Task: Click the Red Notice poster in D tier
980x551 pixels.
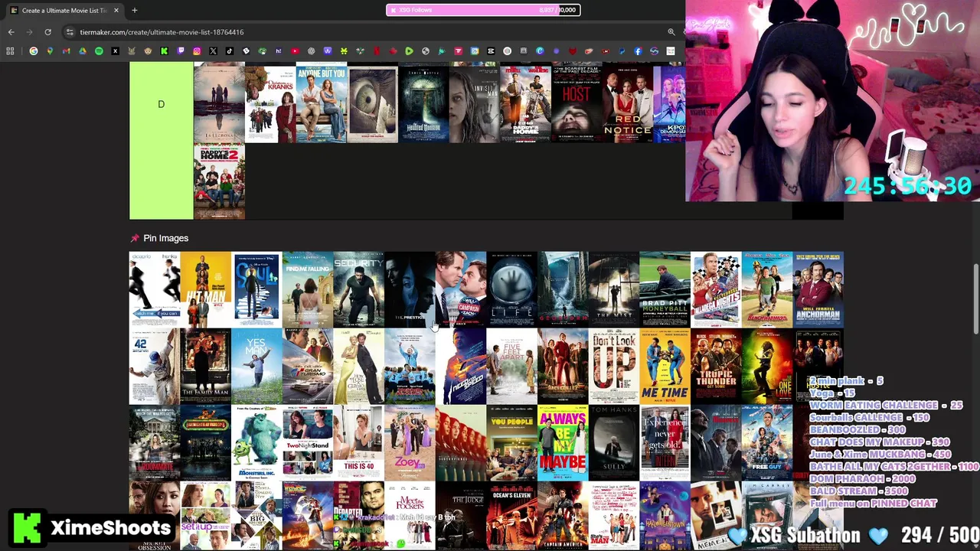Action: 627,104
